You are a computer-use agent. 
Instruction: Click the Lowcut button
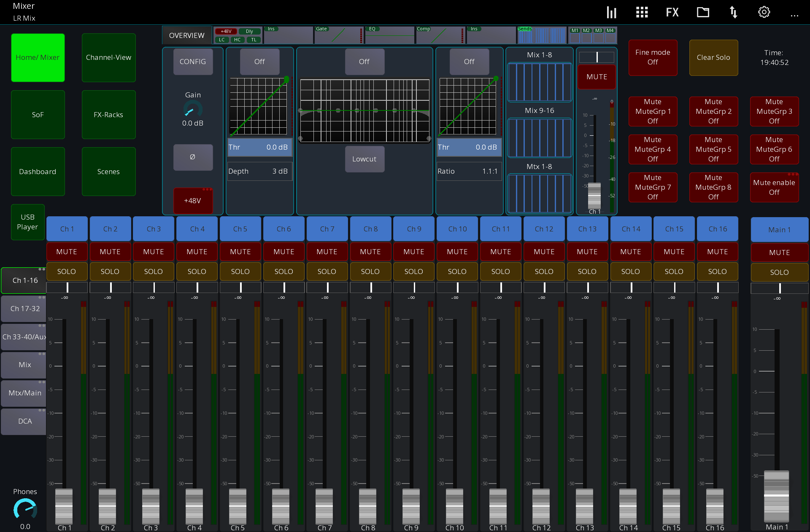[364, 159]
